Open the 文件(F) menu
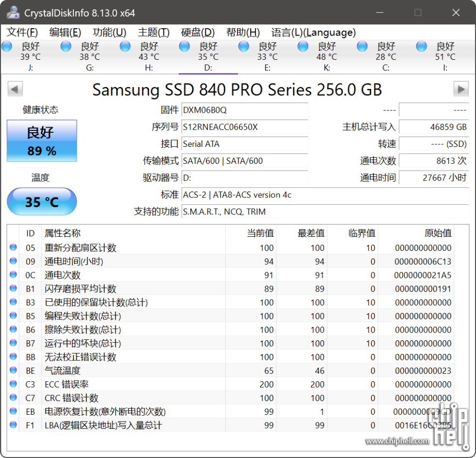Viewport: 476px width, 458px height. (22, 32)
